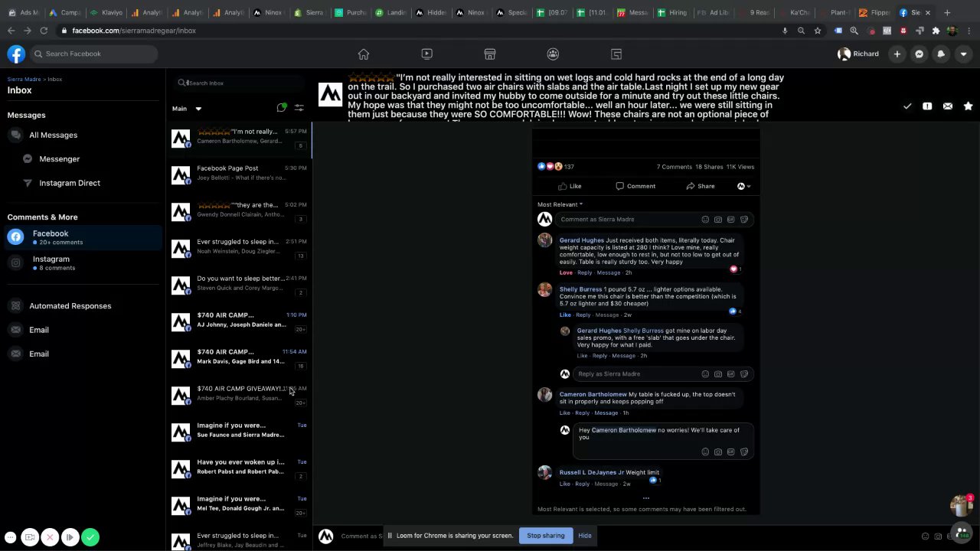
Task: Mark conversation as unread envelope icon
Action: (x=948, y=106)
